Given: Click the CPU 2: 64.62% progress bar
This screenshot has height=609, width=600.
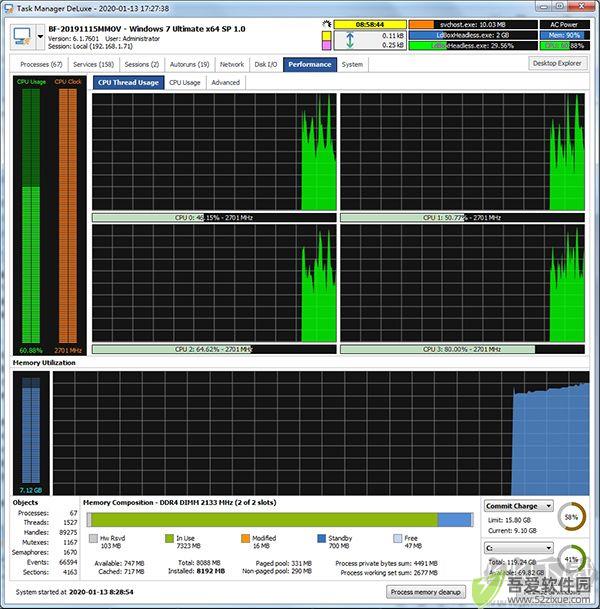Looking at the screenshot, I should point(214,349).
